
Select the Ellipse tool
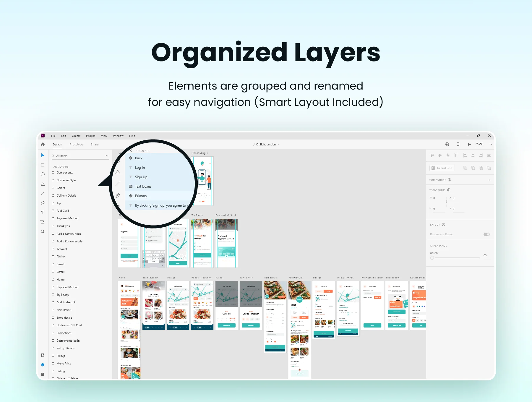pyautogui.click(x=43, y=174)
